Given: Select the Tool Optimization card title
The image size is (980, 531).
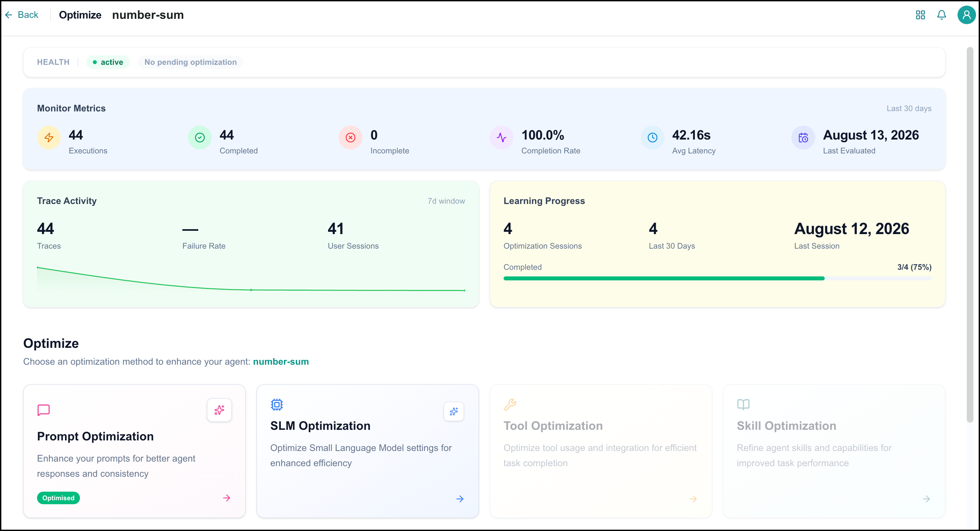Looking at the screenshot, I should [553, 426].
